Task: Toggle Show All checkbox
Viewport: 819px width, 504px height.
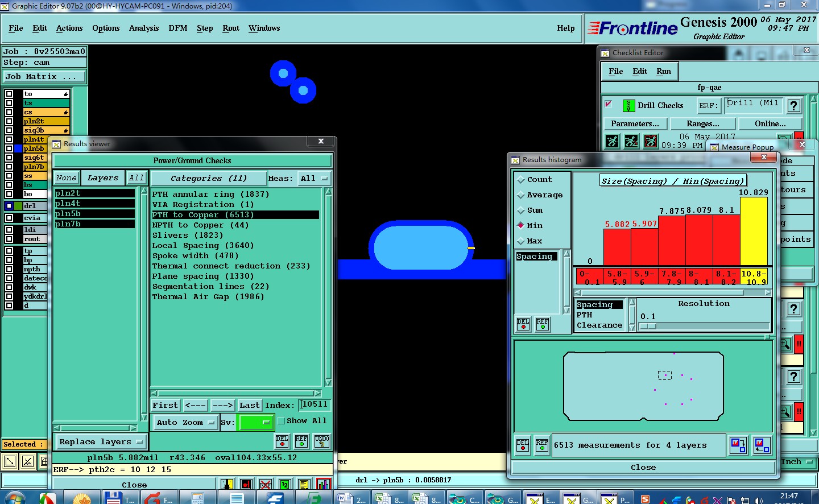Action: click(281, 421)
